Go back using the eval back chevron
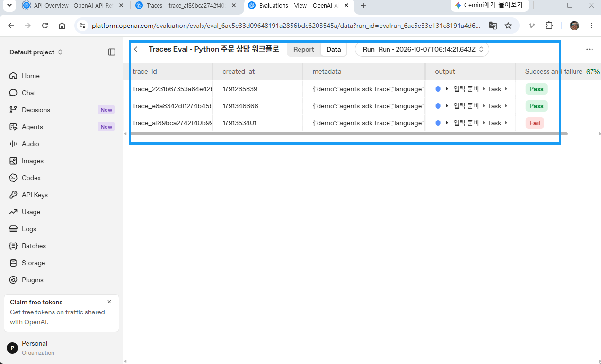The width and height of the screenshot is (601, 364). pos(136,49)
